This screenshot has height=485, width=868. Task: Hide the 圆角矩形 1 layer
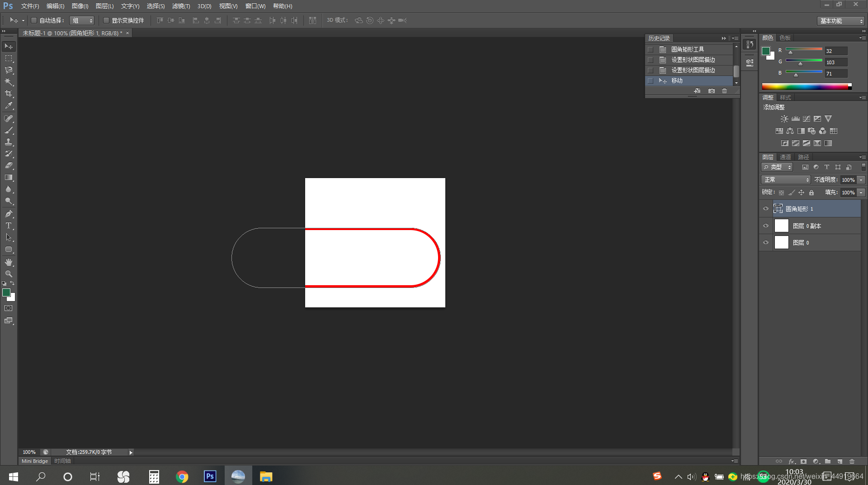pos(766,209)
